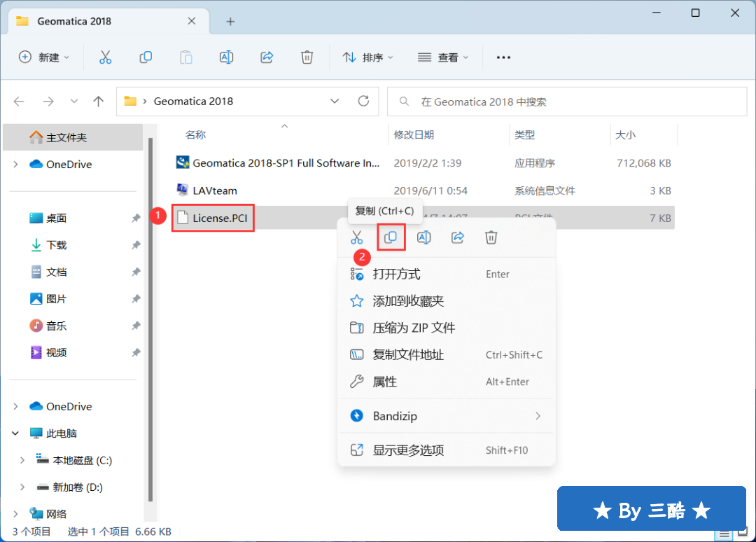Click the Rename icon in the top toolbar
The width and height of the screenshot is (756, 542).
pyautogui.click(x=226, y=57)
